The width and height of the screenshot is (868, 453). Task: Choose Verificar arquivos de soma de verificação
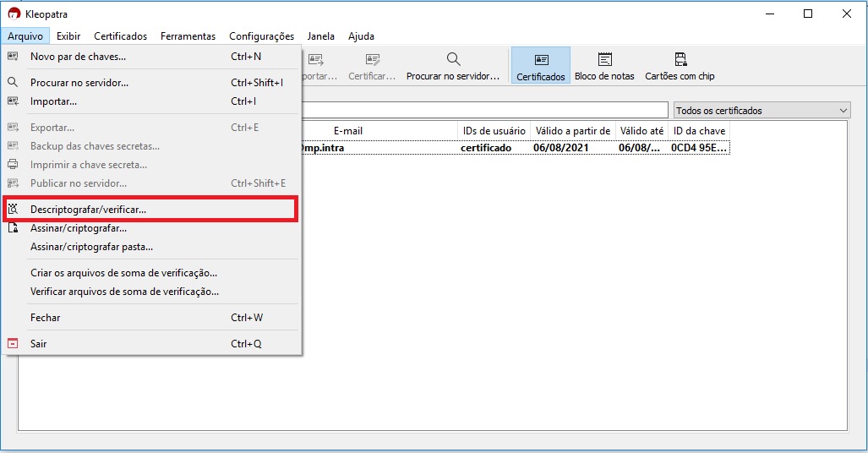click(151, 292)
